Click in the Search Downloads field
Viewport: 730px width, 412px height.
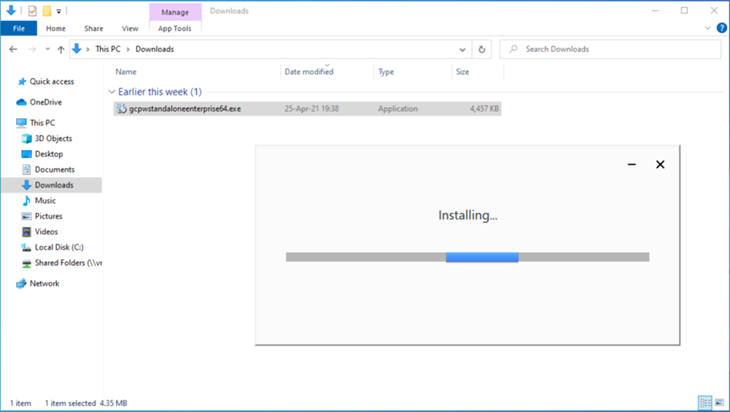(610, 49)
